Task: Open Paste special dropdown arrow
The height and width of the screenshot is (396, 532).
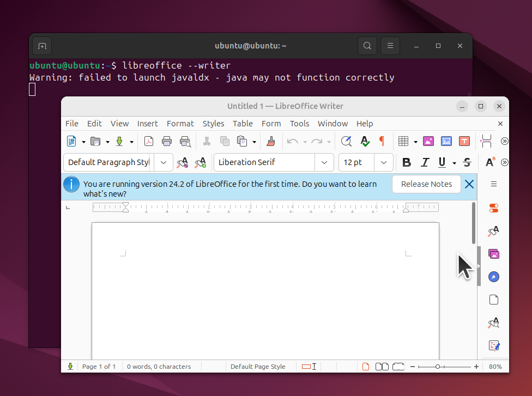Action: click(254, 142)
